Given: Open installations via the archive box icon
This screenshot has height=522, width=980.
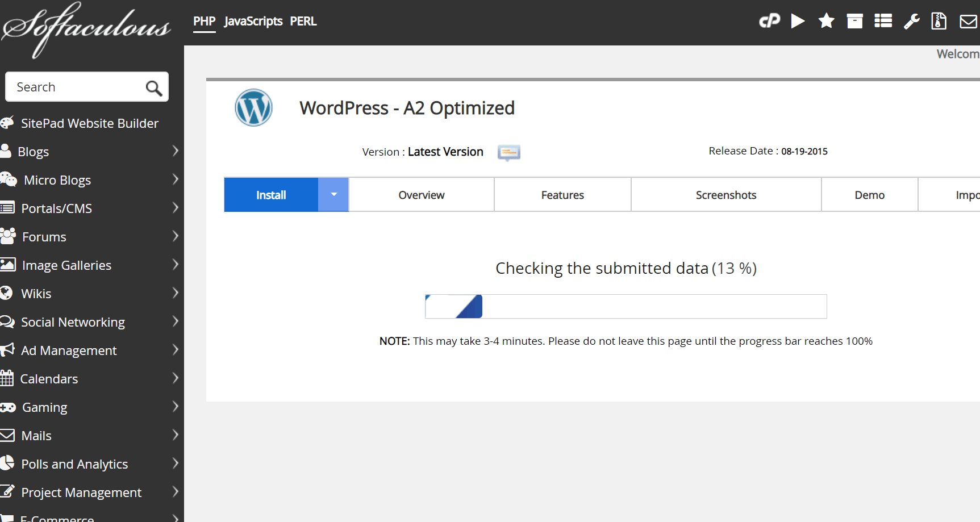Looking at the screenshot, I should pos(854,21).
